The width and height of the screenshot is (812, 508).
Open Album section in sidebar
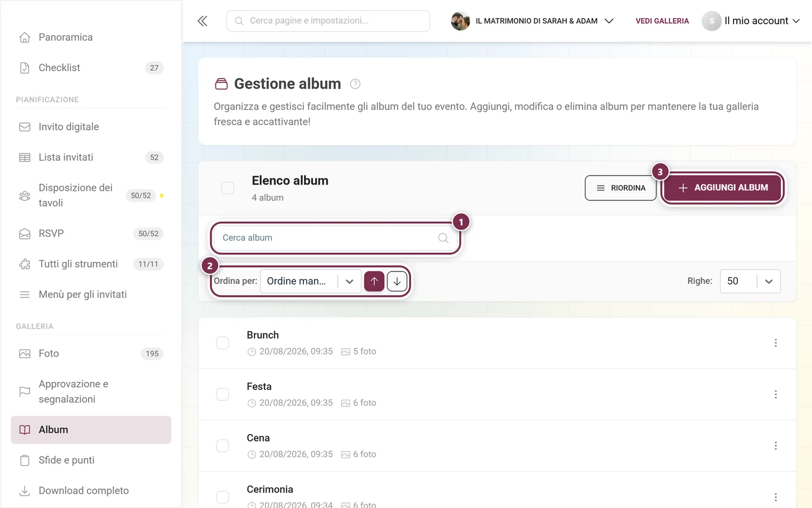[x=91, y=430]
